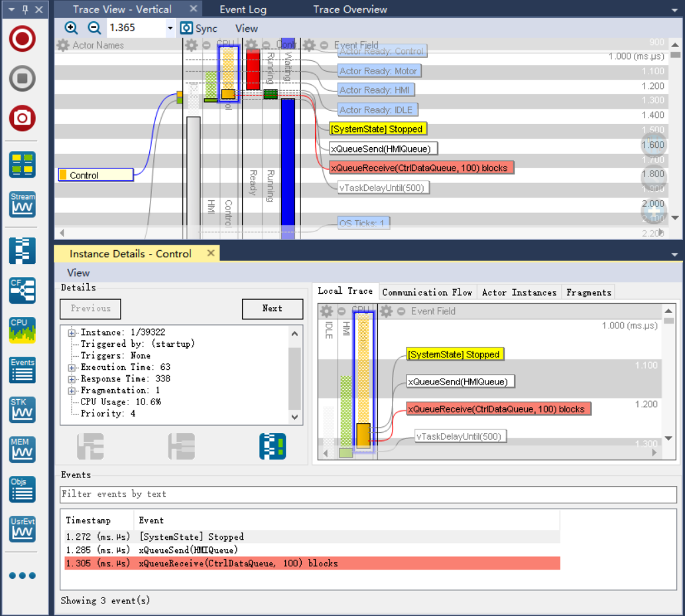Image resolution: width=685 pixels, height=616 pixels.
Task: Open the Communication Flow tab
Action: pos(427,292)
